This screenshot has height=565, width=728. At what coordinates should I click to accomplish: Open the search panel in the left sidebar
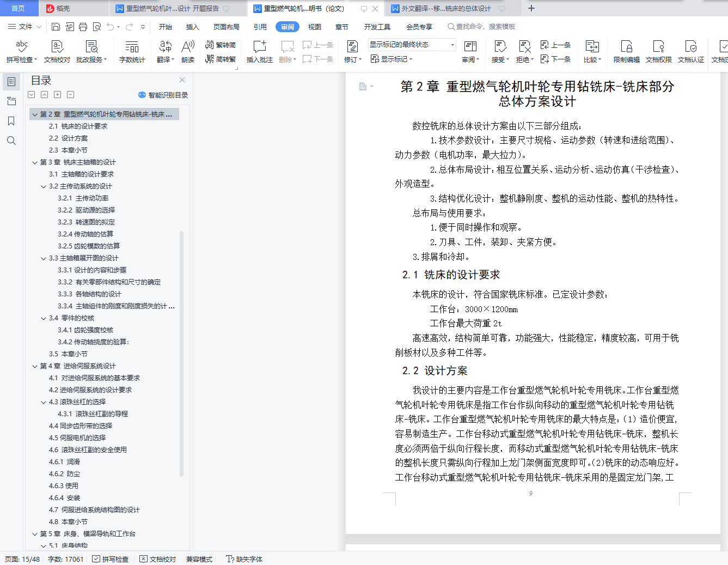coord(11,141)
